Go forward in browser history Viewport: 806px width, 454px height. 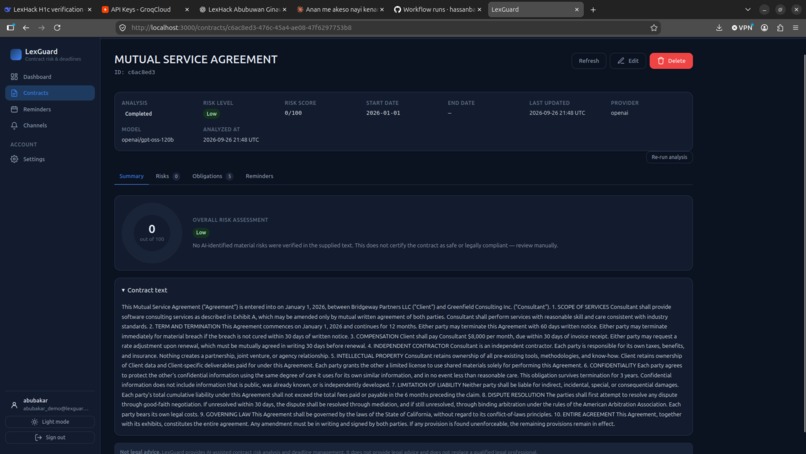coord(41,28)
